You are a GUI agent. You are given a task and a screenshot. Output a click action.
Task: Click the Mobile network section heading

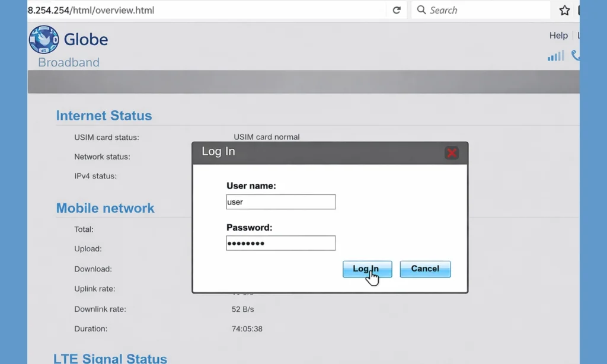coord(105,207)
